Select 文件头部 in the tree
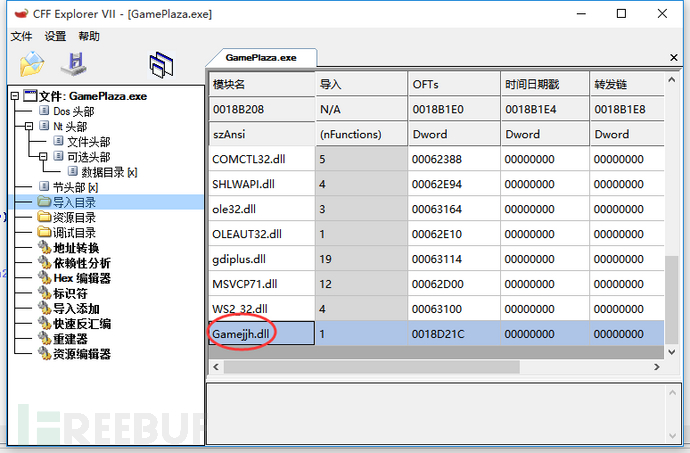This screenshot has width=690, height=453. [x=88, y=142]
